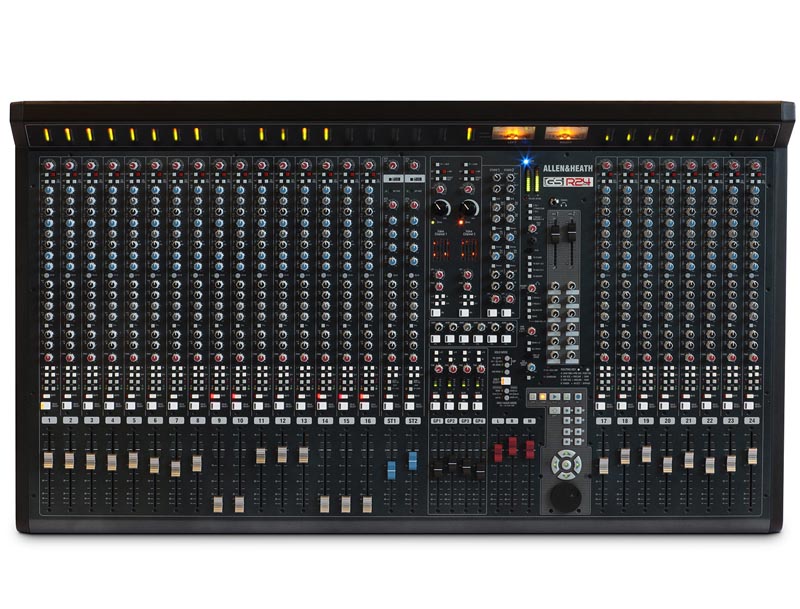
Task: Select the L master label
Action: point(498,421)
